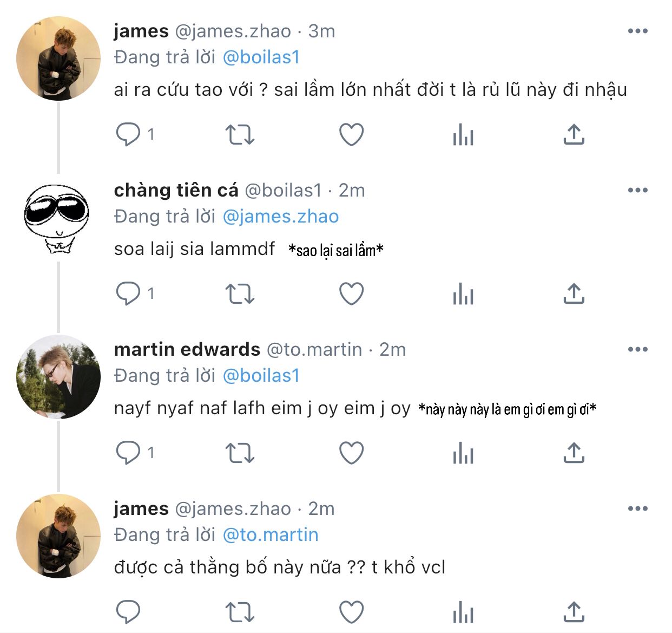Reply to james's first tweet
This screenshot has width=672, height=633.
tap(128, 134)
